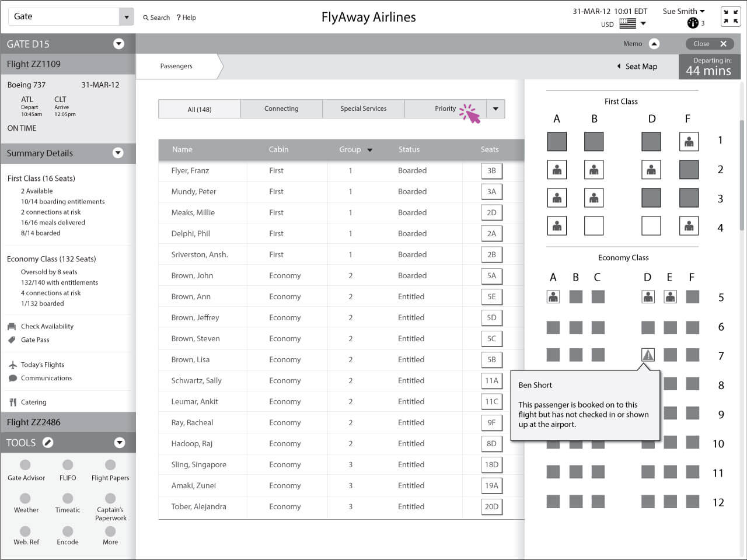Click seat 3B button for Franz Flyer

pyautogui.click(x=491, y=171)
